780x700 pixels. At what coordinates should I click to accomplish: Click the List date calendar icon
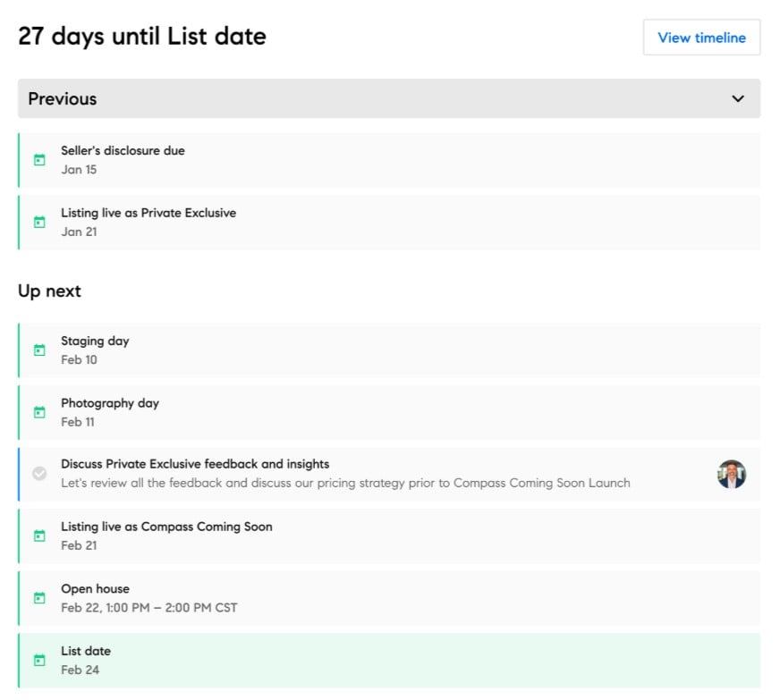tap(39, 660)
